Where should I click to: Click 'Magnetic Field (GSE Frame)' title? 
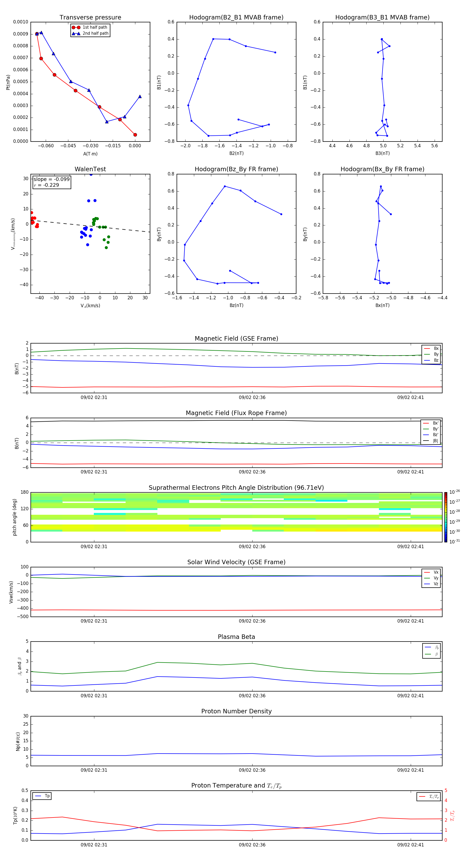(x=236, y=339)
